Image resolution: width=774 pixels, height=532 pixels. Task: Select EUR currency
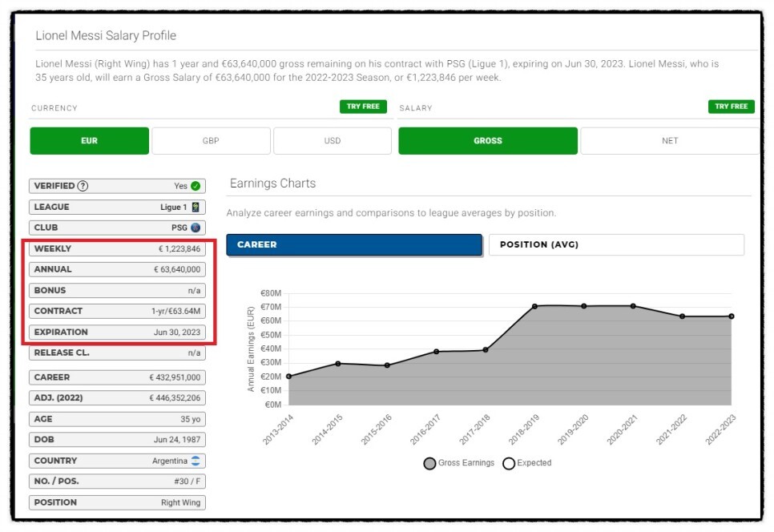[x=90, y=141]
